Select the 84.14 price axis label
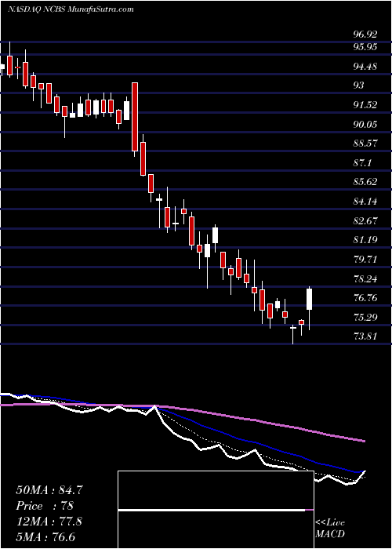 pos(365,202)
